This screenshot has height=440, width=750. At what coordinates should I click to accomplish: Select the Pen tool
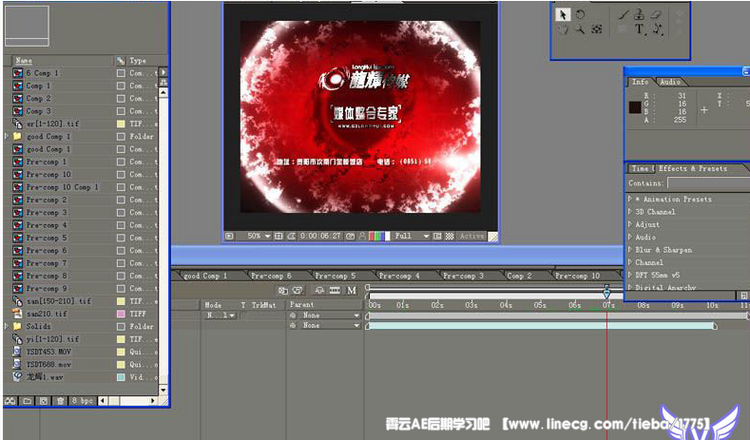[x=657, y=30]
